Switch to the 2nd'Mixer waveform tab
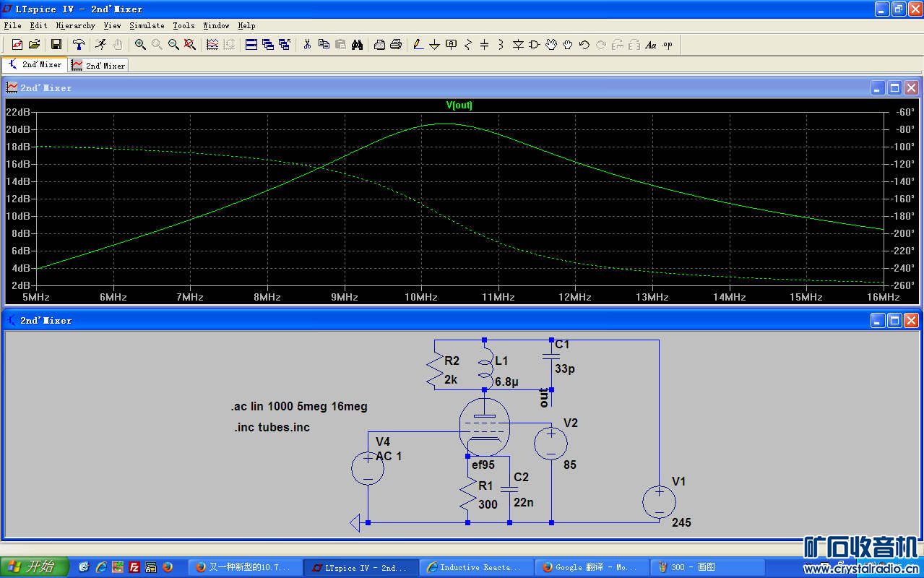Screen dimensions: 924x578 click(98, 65)
